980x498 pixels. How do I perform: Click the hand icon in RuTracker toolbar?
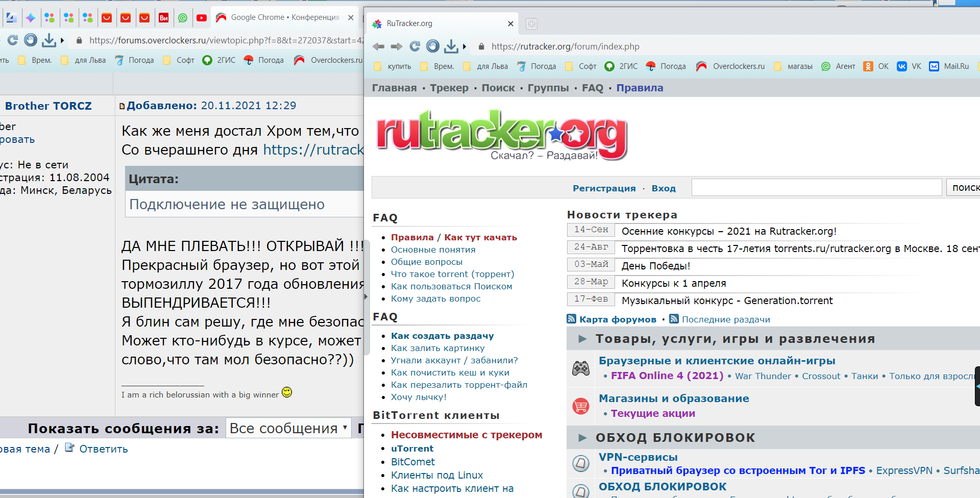(x=433, y=46)
